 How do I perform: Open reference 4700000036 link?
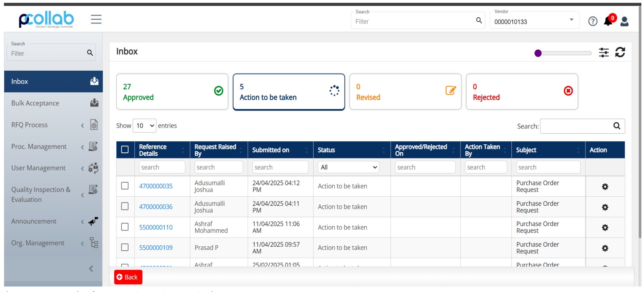[x=156, y=207]
